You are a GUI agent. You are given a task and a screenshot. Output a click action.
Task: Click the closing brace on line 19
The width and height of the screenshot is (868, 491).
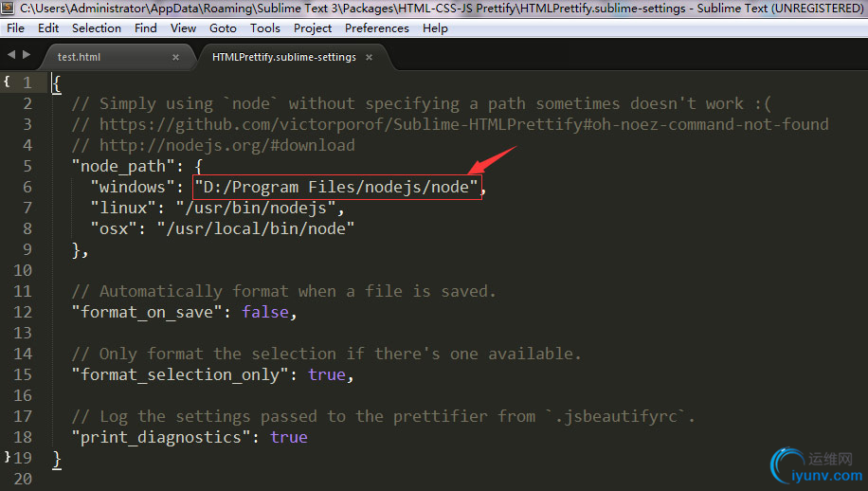(x=57, y=459)
